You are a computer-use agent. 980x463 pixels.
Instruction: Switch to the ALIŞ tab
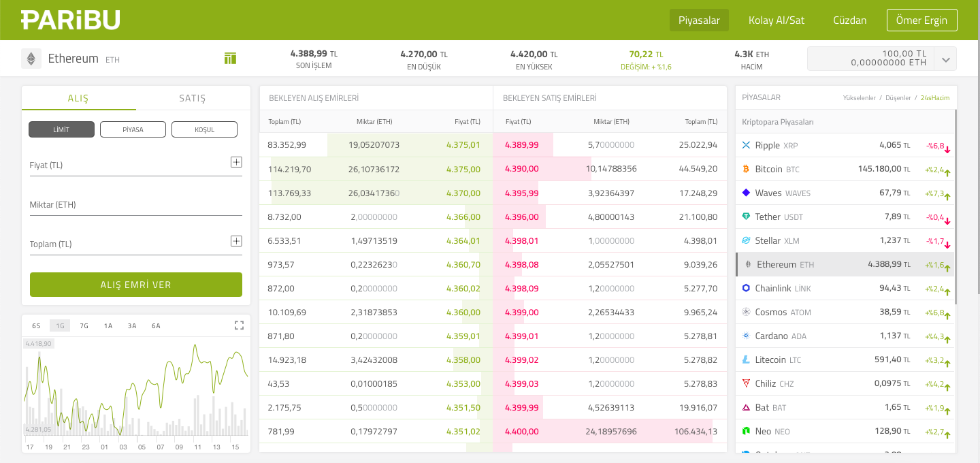click(78, 98)
